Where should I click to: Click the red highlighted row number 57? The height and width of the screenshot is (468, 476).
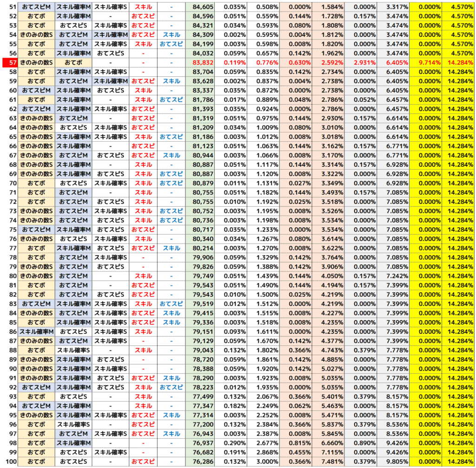[x=9, y=62]
